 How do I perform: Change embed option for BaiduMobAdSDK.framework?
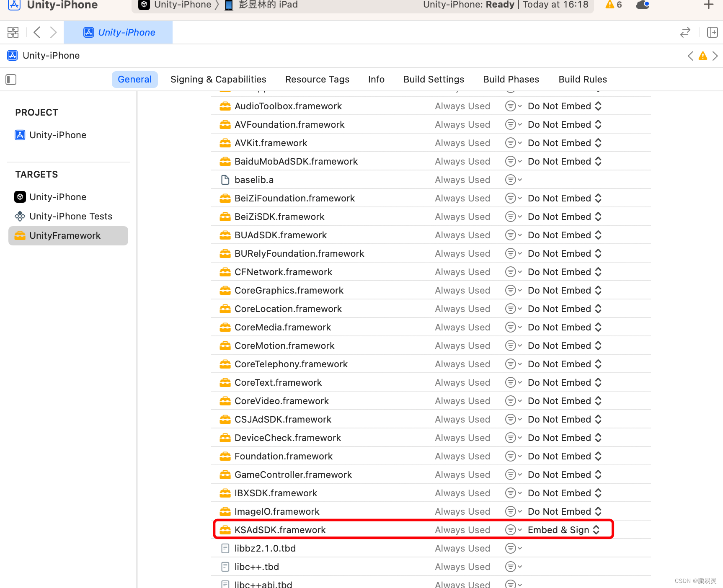point(565,161)
